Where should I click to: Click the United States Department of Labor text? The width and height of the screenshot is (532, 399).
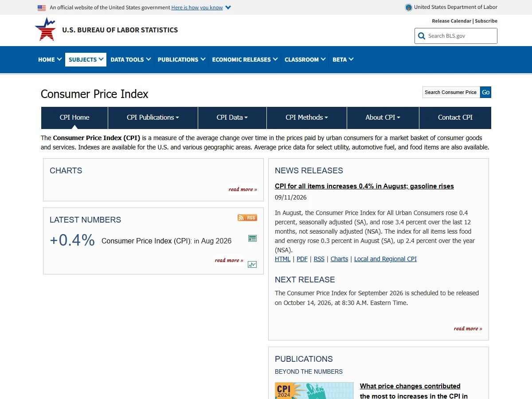tap(456, 7)
